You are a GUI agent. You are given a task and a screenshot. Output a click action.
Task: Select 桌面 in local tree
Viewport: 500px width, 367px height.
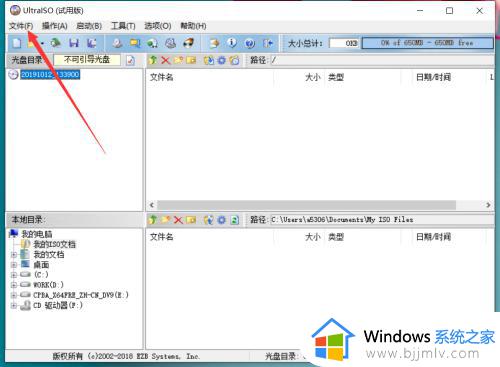pos(41,265)
